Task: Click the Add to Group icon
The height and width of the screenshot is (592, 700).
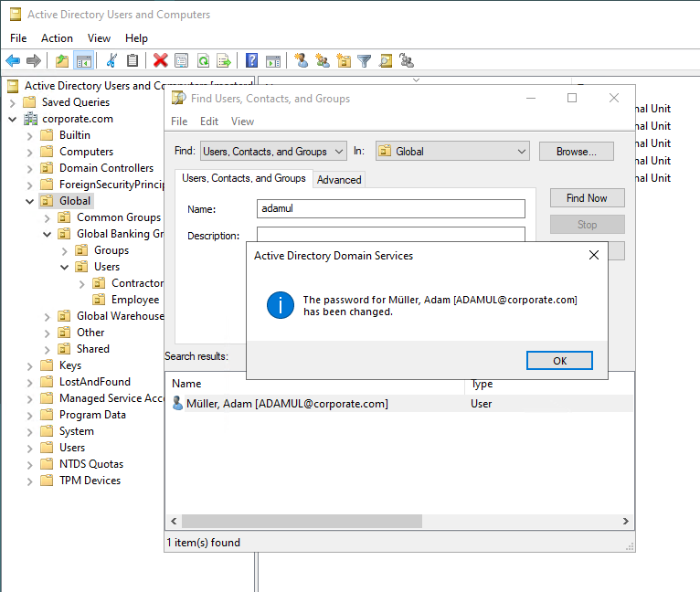Action: [407, 60]
